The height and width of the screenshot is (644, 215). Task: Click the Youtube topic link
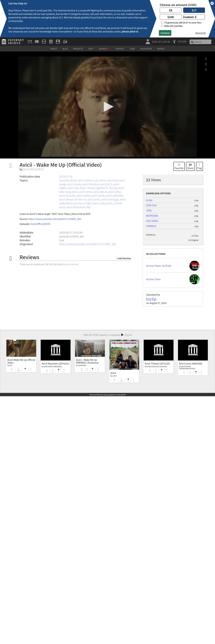click(64, 180)
